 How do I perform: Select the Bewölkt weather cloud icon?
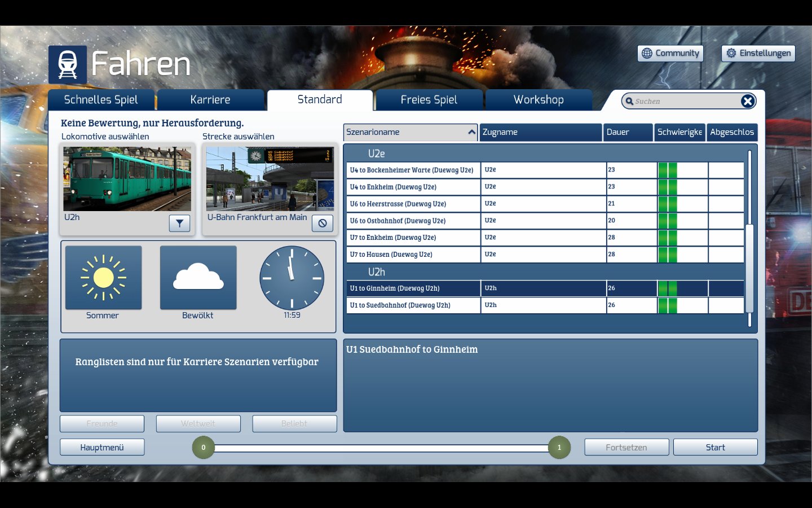pos(198,278)
